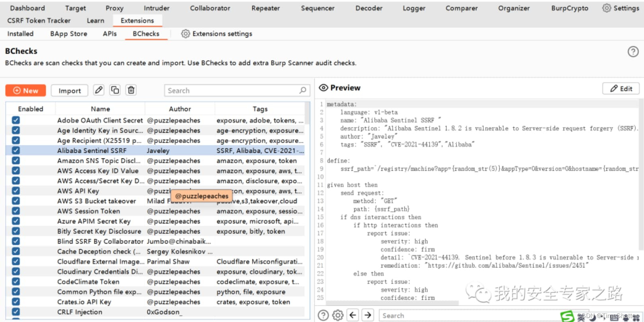Click the Settings gear icon in top bar
The height and width of the screenshot is (322, 644).
click(607, 8)
